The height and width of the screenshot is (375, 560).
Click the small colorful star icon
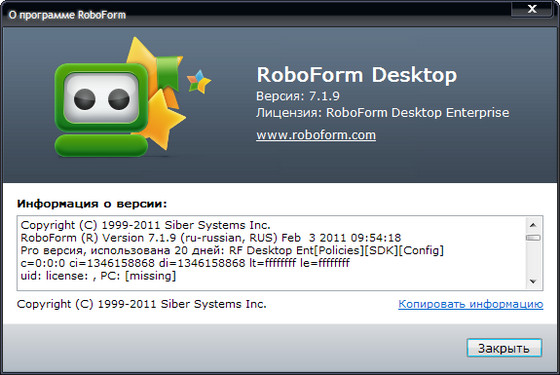[x=199, y=82]
